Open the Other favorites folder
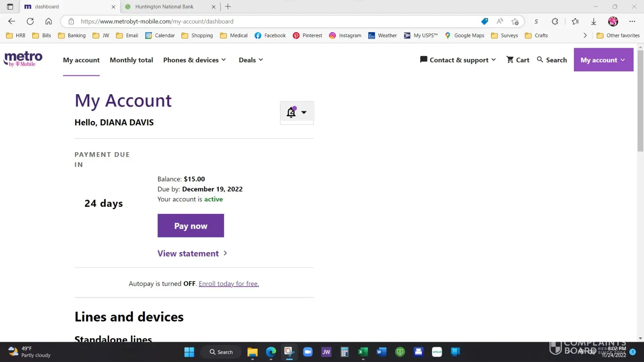The height and width of the screenshot is (362, 644). click(x=618, y=35)
